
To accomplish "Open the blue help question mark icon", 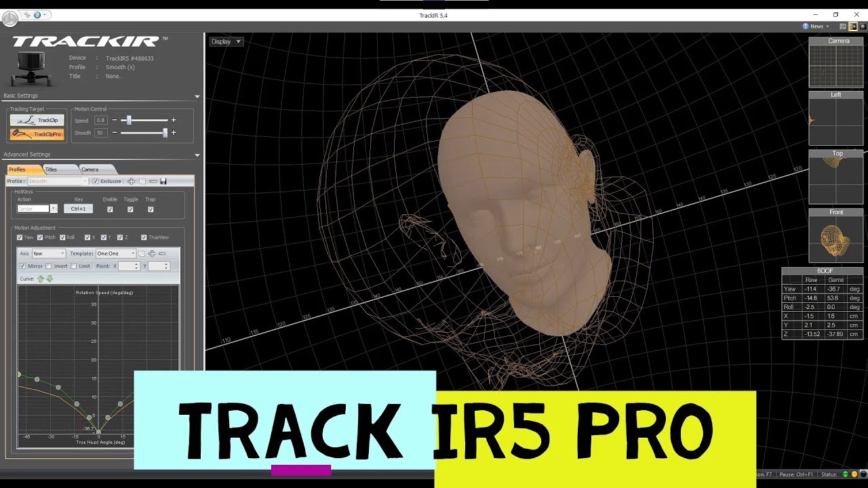I will pyautogui.click(x=37, y=15).
